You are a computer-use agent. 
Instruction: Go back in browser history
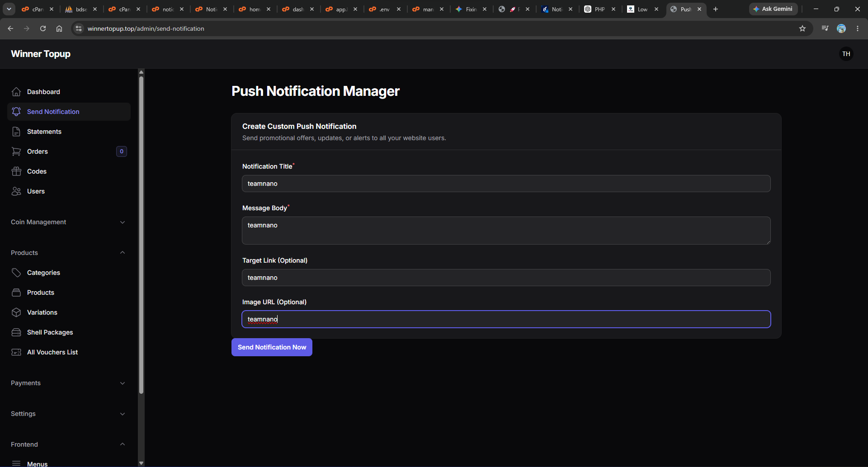(10, 28)
